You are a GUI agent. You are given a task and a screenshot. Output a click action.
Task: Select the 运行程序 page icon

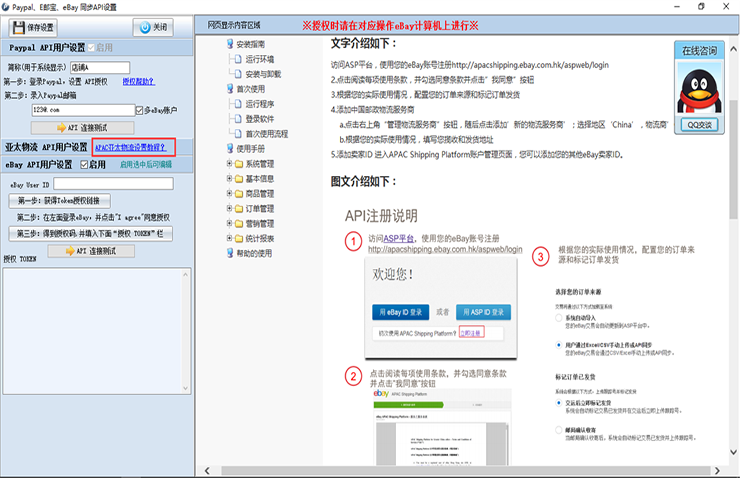point(238,103)
